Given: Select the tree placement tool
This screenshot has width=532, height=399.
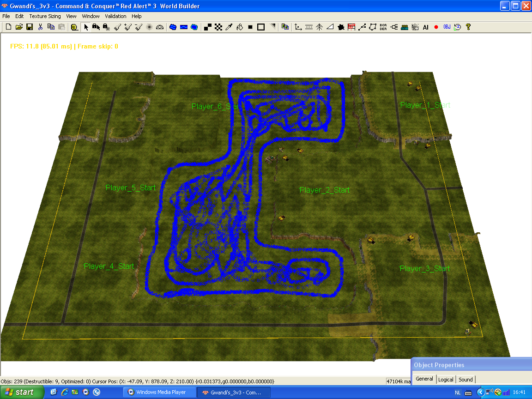Looking at the screenshot, I should pyautogui.click(x=319, y=27).
